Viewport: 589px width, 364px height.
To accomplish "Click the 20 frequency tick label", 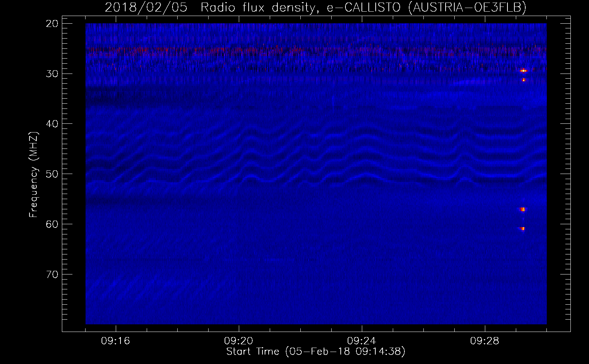I will (52, 24).
